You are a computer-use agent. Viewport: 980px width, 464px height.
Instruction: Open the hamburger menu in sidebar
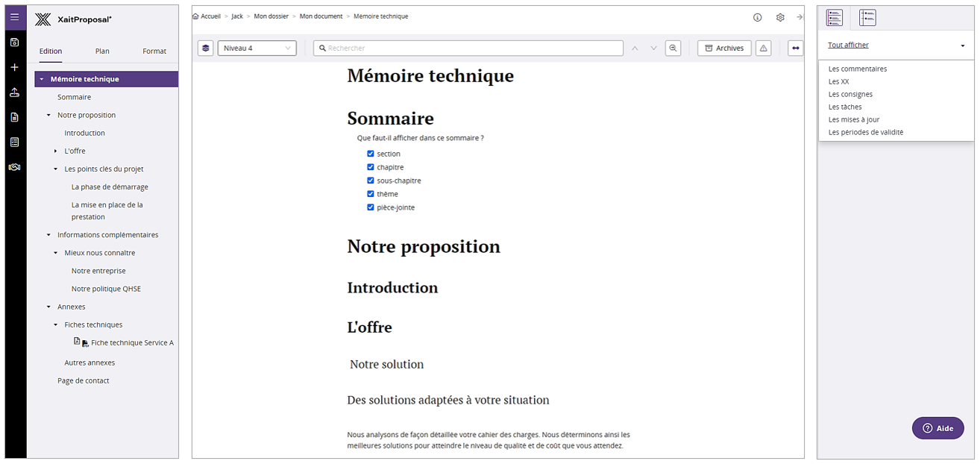(15, 16)
